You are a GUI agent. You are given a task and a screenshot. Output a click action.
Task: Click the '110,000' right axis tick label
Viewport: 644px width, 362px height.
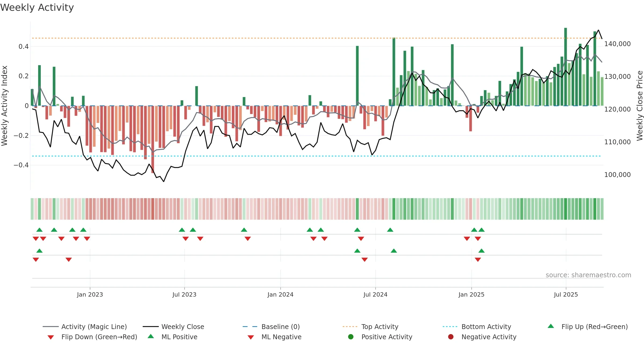(x=617, y=142)
